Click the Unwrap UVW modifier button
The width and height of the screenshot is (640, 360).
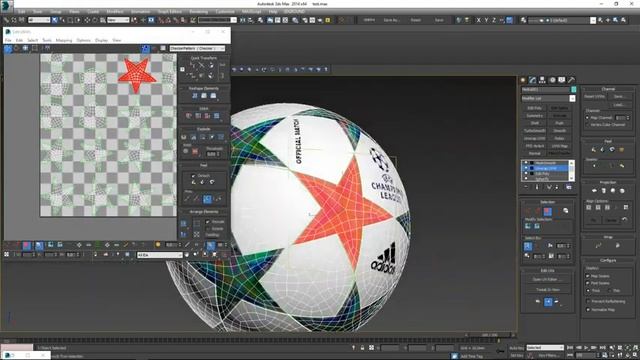534,138
